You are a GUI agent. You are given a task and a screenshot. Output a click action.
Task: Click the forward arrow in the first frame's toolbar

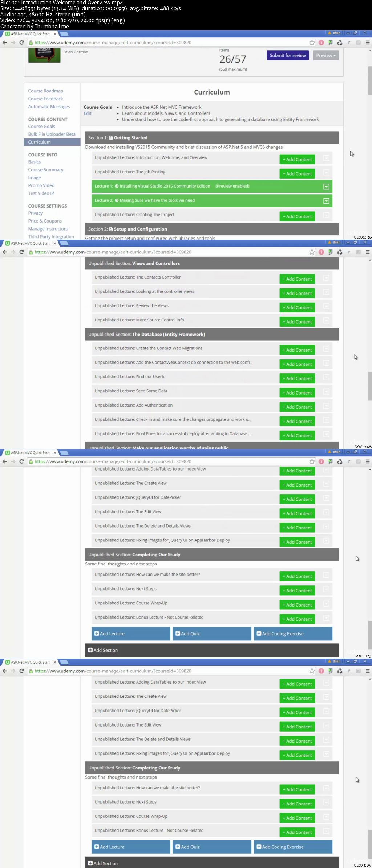click(x=13, y=43)
